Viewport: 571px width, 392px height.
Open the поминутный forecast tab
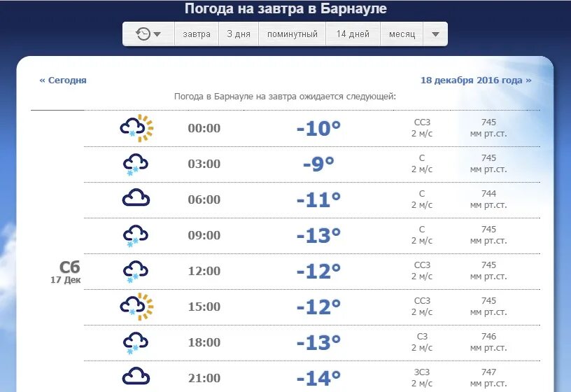292,34
